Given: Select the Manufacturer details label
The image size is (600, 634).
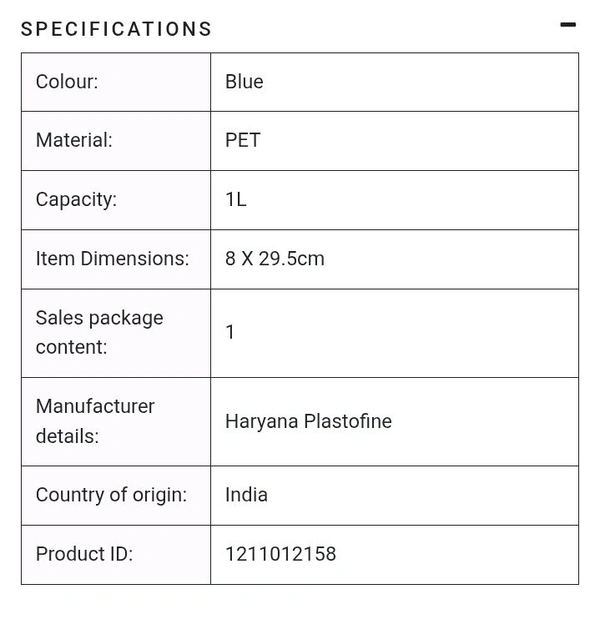Looking at the screenshot, I should [95, 421].
